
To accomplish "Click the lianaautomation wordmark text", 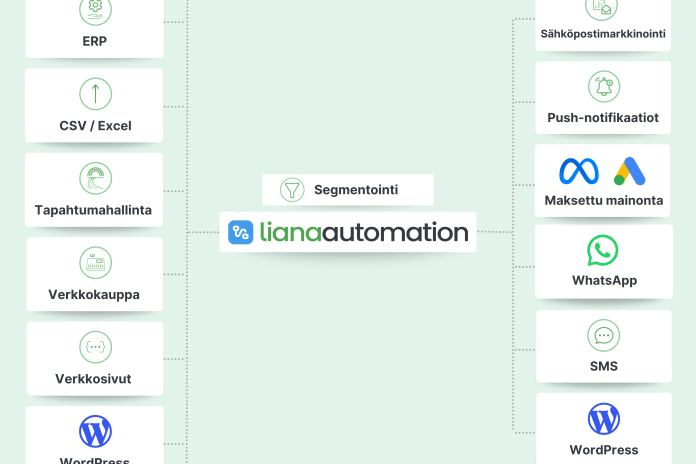I will [x=363, y=232].
